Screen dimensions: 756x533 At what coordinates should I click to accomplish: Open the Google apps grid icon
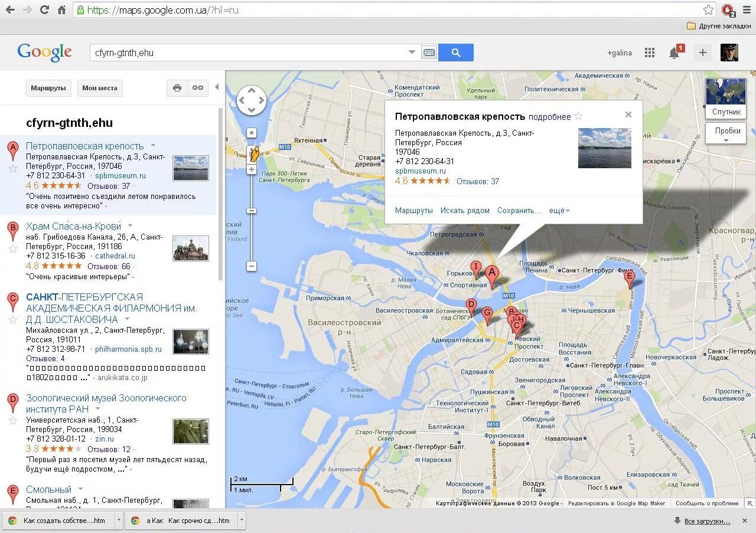[x=650, y=53]
